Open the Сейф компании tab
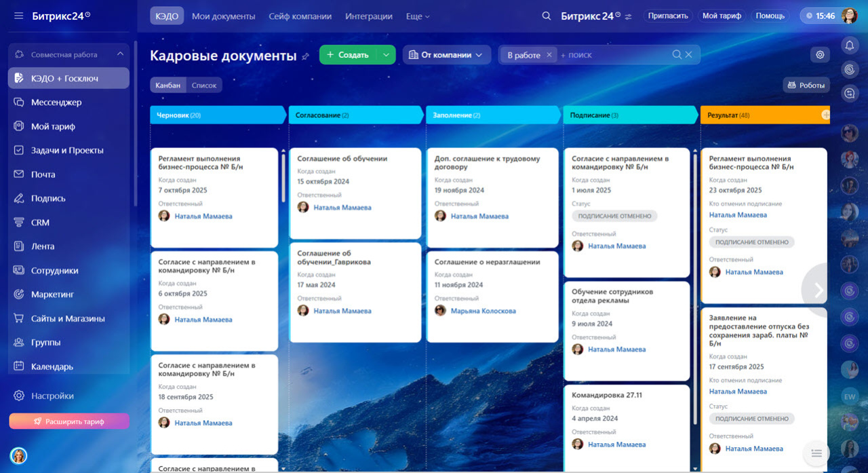The image size is (868, 473). coord(300,16)
